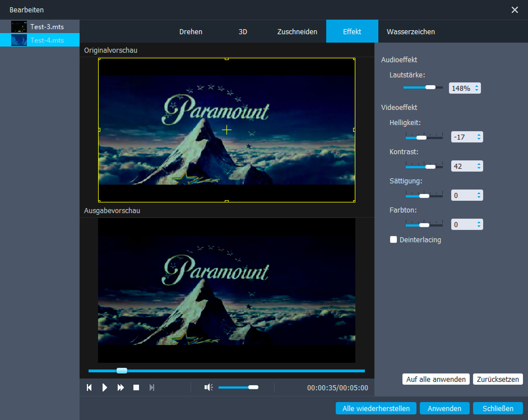Click the Zurücksetzen button
This screenshot has width=528, height=420.
coord(498,379)
